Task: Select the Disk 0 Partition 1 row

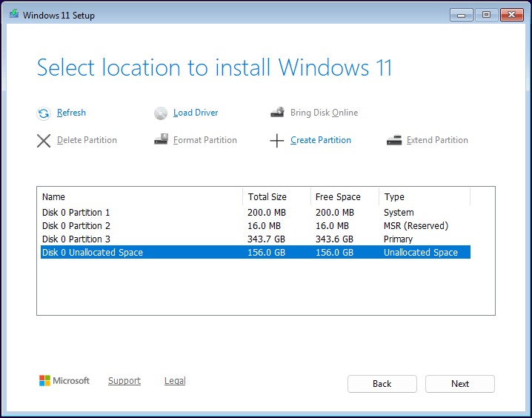Action: 256,213
